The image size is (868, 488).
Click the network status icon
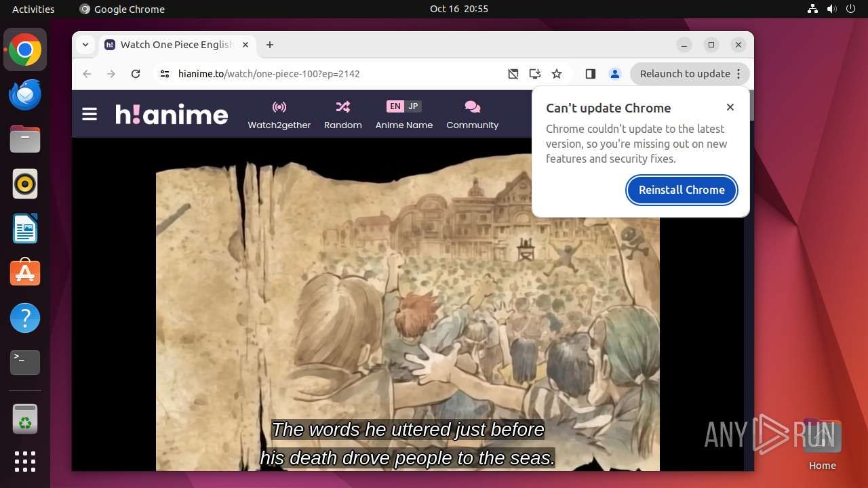pos(813,9)
